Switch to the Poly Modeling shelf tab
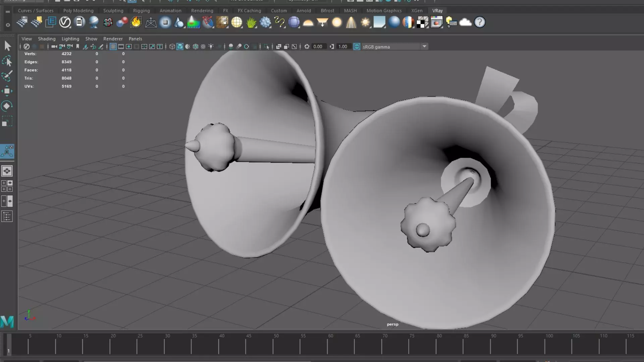The width and height of the screenshot is (644, 362). [x=78, y=11]
